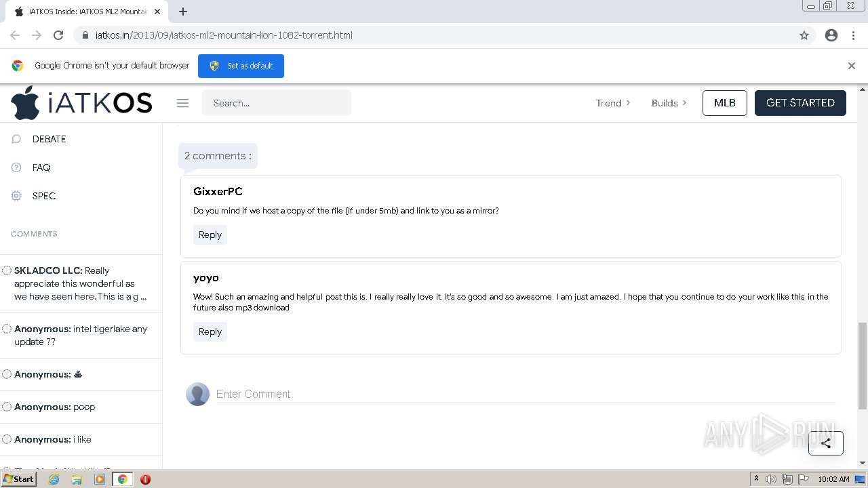The width and height of the screenshot is (868, 488).
Task: Launch media player from taskbar
Action: [100, 479]
